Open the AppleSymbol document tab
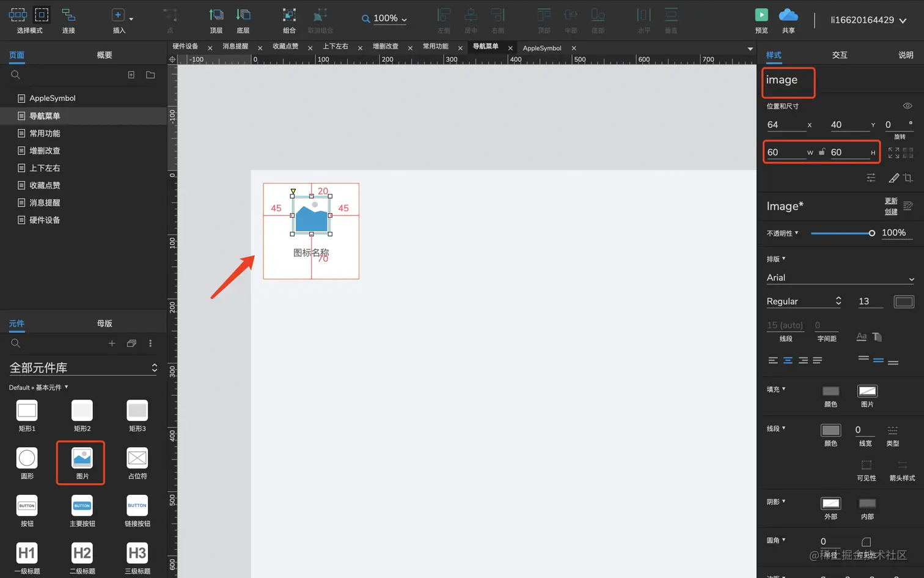 [x=542, y=48]
